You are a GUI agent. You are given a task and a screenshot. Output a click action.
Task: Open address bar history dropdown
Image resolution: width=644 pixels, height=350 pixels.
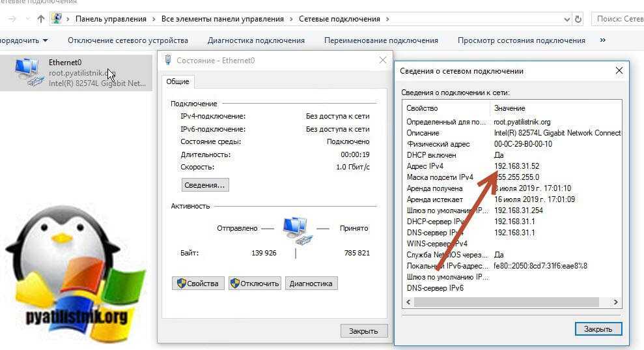click(567, 20)
